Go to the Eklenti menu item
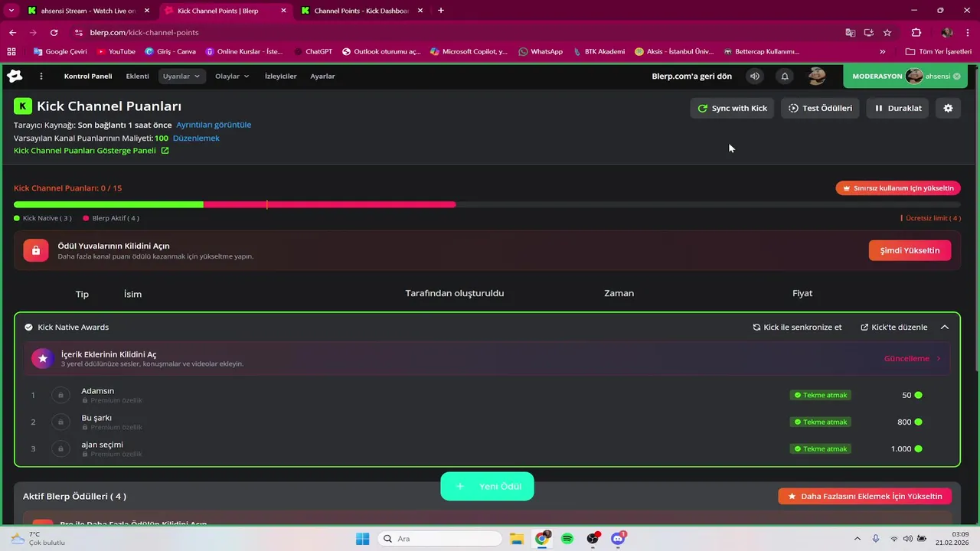Screen dimensions: 980x551 coord(138,76)
